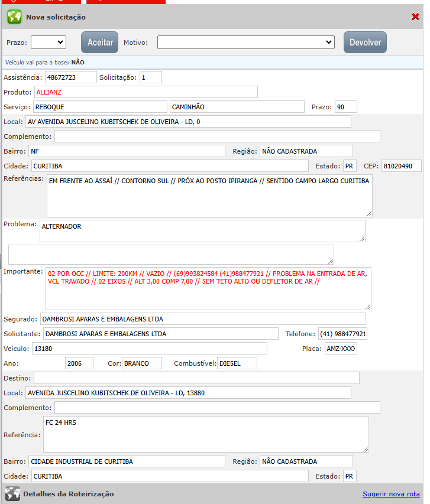
Task: Click the empty origin Complemento field
Action: [217, 136]
